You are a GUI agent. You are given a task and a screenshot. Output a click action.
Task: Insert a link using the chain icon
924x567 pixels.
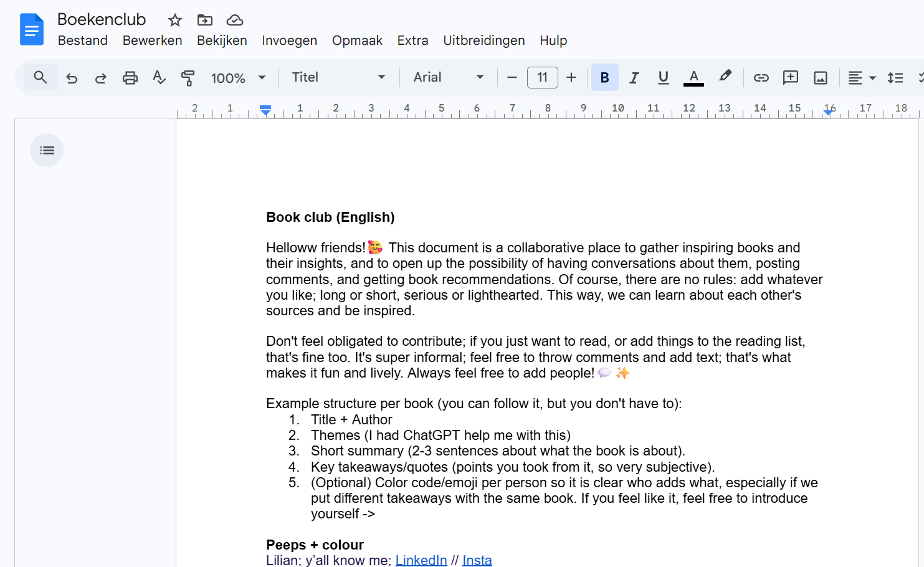tap(761, 78)
